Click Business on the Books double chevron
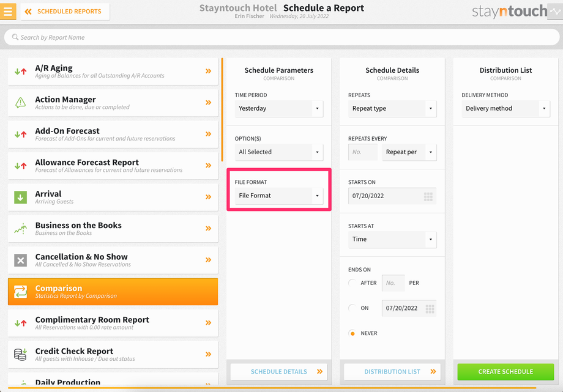Image resolution: width=563 pixels, height=392 pixels. (208, 228)
